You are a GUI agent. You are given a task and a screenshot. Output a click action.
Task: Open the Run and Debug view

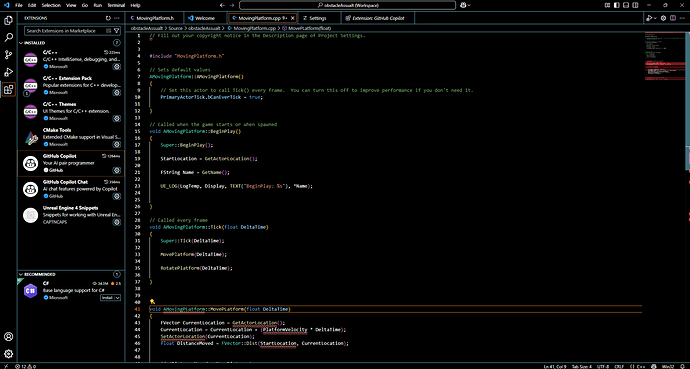point(8,72)
